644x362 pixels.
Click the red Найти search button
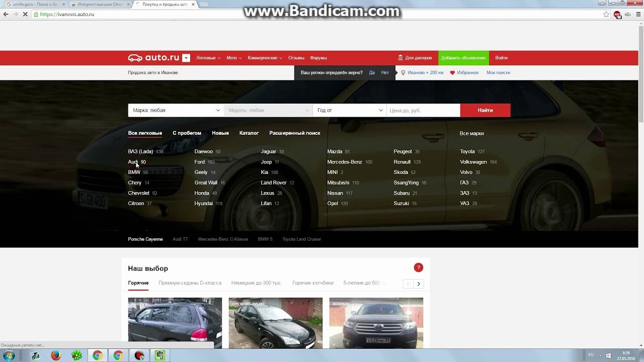485,110
